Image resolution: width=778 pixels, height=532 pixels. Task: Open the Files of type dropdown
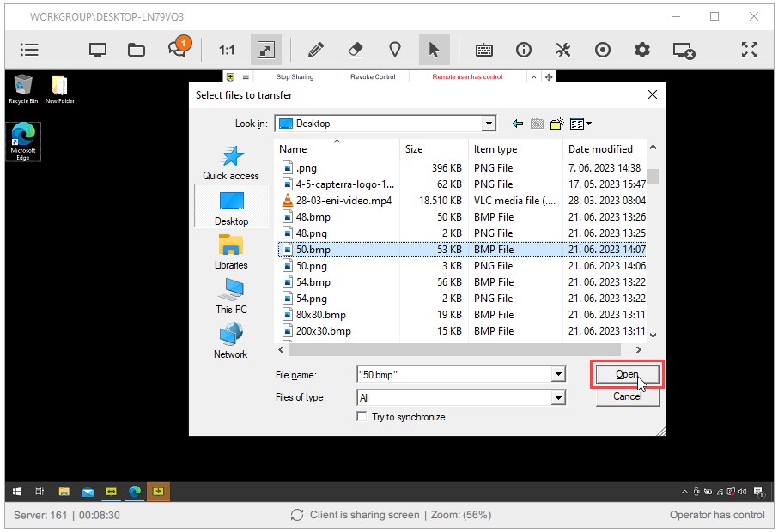[x=560, y=397]
